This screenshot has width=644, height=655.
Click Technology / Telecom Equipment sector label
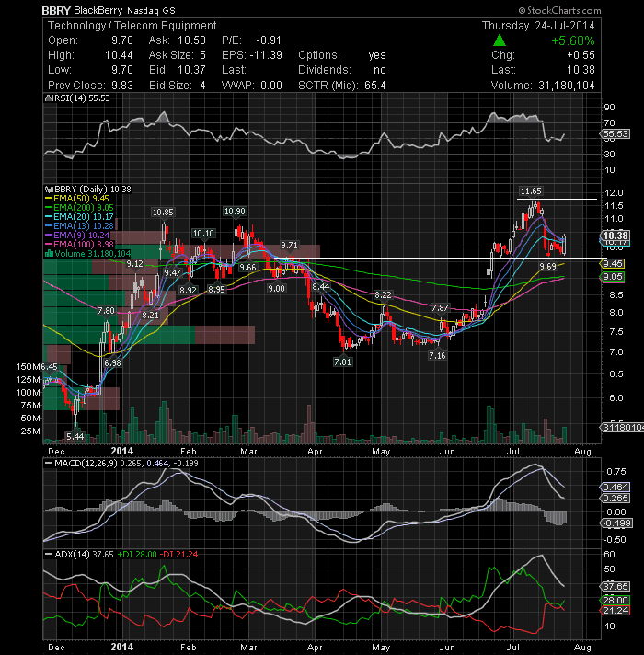[132, 26]
